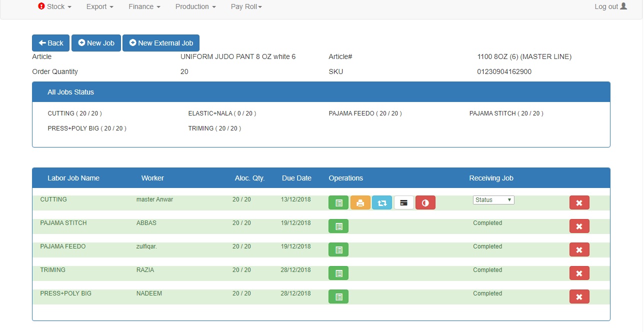Open the Pay Roll menu
Viewport: 644px width, 332px height.
[246, 6]
